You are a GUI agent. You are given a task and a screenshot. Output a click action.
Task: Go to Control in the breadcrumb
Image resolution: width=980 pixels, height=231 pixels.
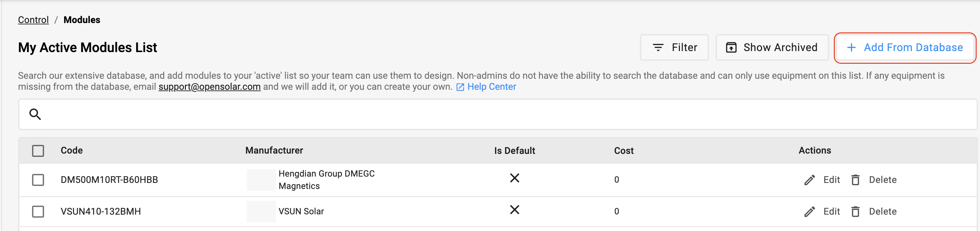[33, 20]
